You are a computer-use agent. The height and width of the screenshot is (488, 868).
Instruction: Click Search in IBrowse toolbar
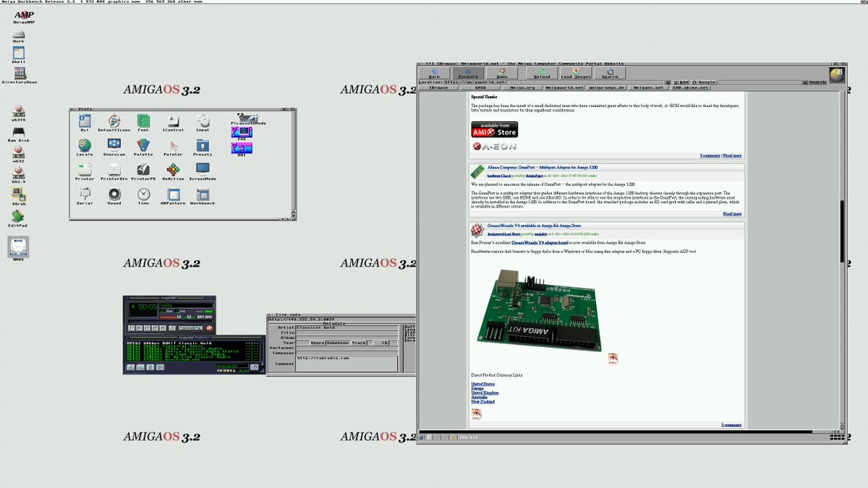click(610, 72)
